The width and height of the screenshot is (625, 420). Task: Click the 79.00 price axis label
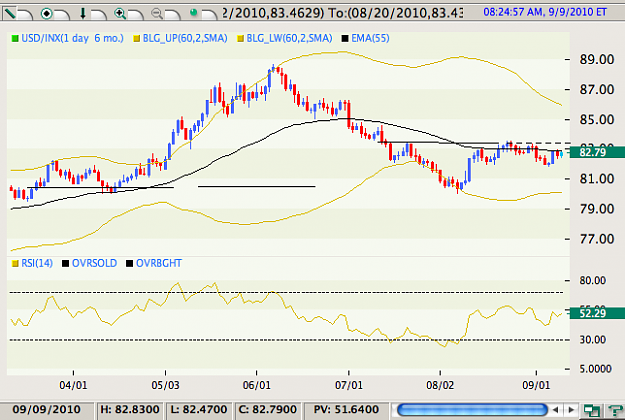(597, 209)
